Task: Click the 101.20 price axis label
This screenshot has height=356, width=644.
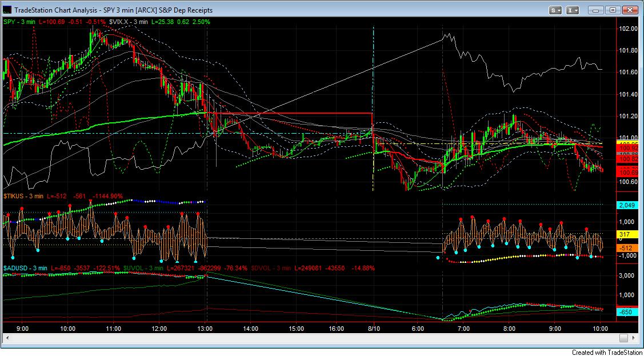Action: click(629, 116)
